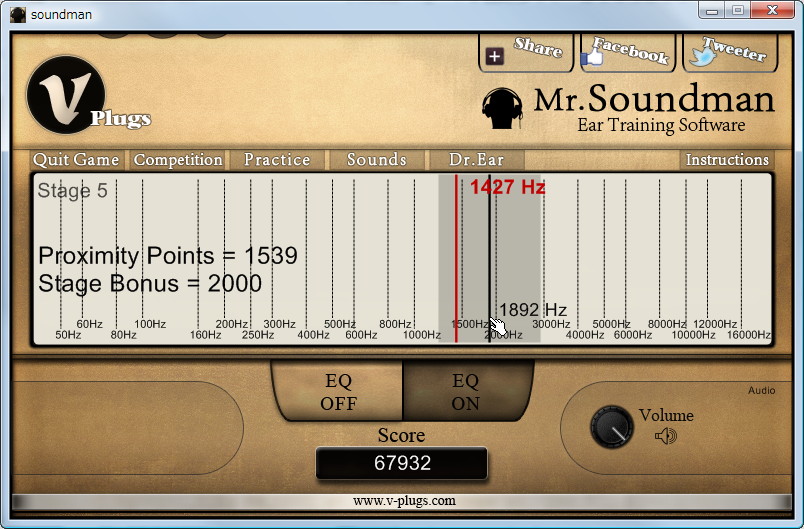Select the Competition mode

tap(178, 160)
